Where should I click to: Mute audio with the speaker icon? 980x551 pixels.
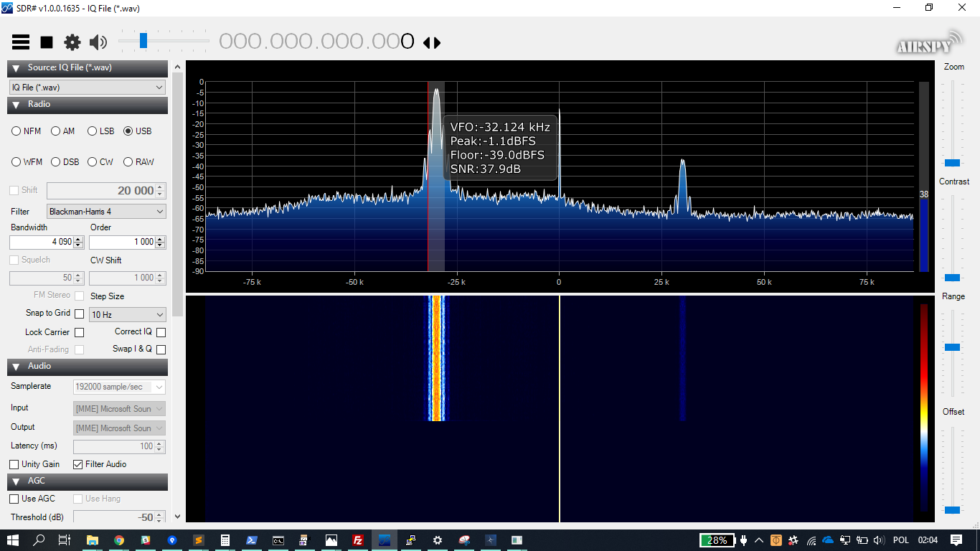point(98,42)
